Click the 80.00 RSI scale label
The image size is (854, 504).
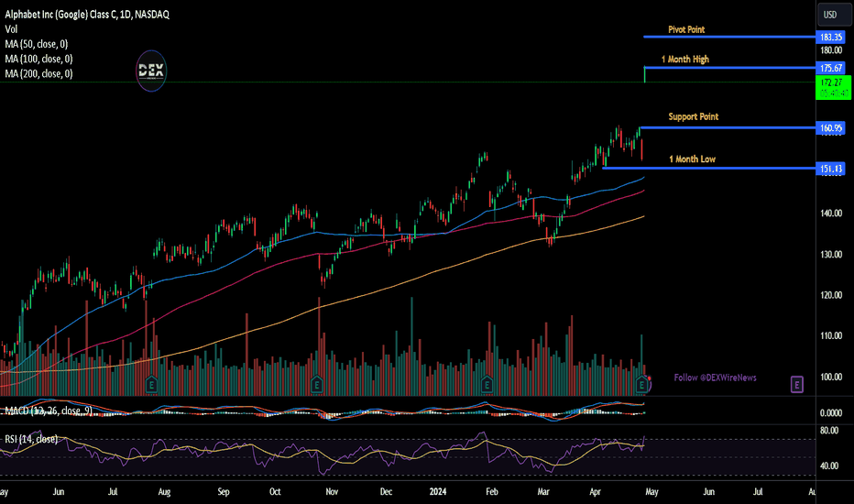pos(829,431)
